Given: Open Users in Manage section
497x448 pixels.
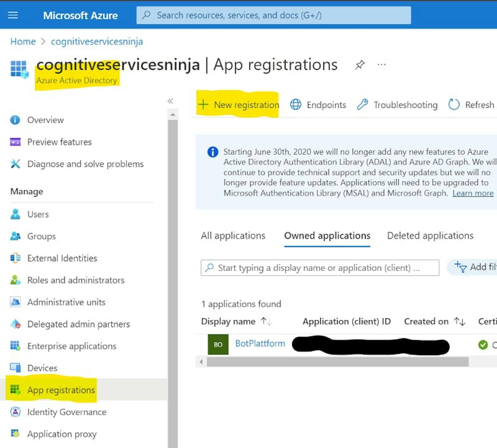Looking at the screenshot, I should point(38,214).
